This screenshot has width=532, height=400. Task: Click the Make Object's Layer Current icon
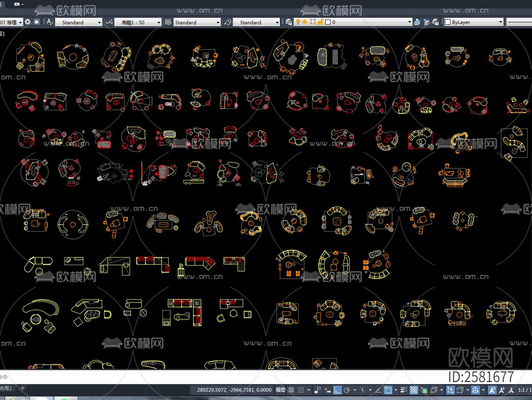pos(417,22)
